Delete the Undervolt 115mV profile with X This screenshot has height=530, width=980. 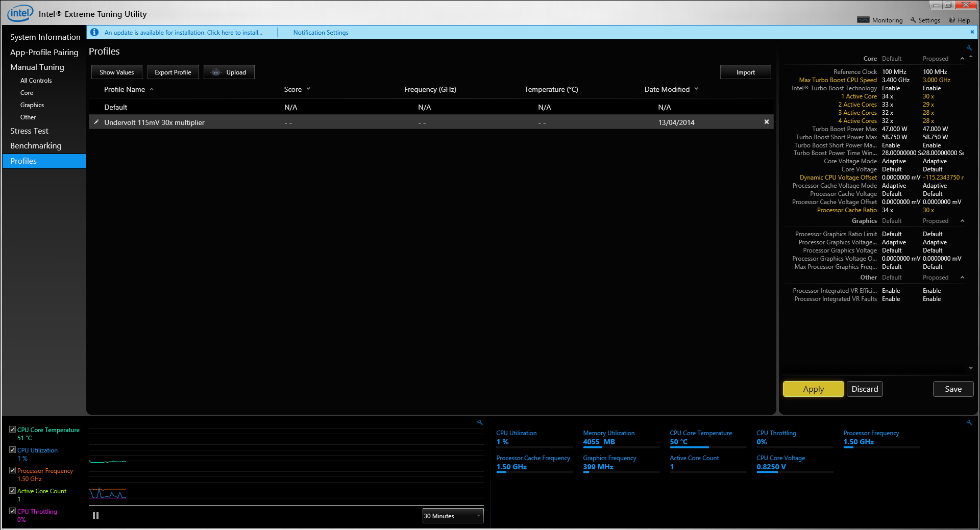pos(766,122)
